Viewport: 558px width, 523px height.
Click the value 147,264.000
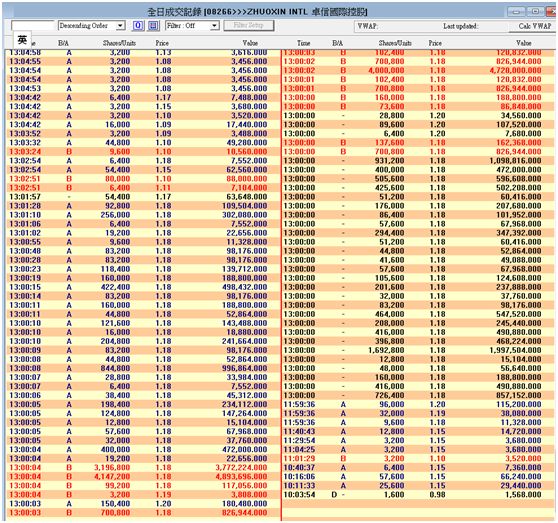pyautogui.click(x=244, y=414)
